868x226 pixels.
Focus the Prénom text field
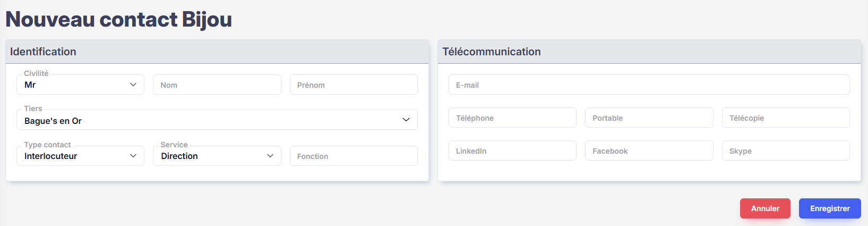pyautogui.click(x=354, y=85)
